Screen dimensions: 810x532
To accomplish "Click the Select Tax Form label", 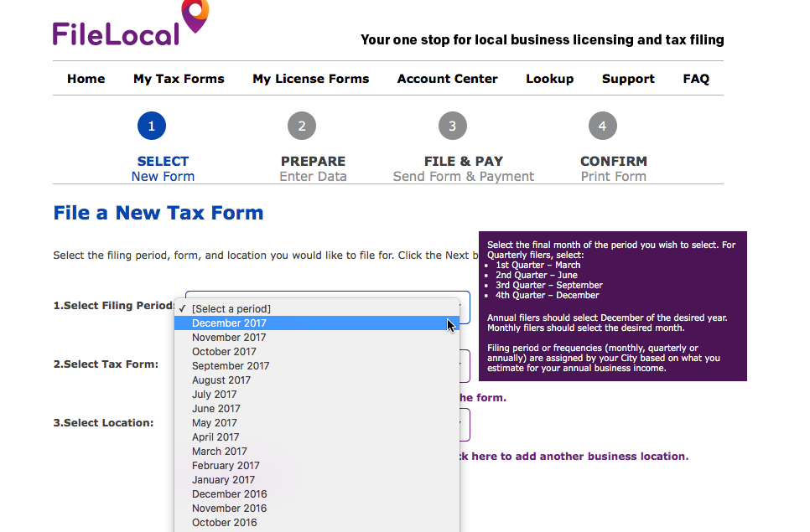I will (106, 364).
